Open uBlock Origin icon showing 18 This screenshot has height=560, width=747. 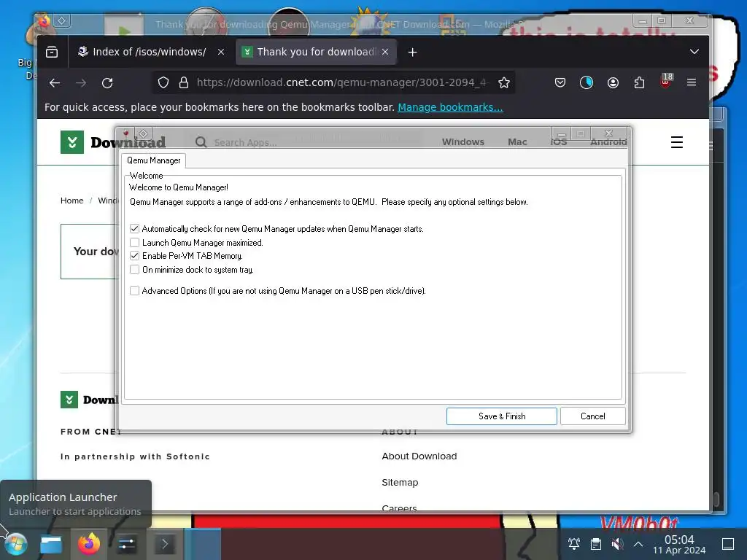[x=666, y=82]
